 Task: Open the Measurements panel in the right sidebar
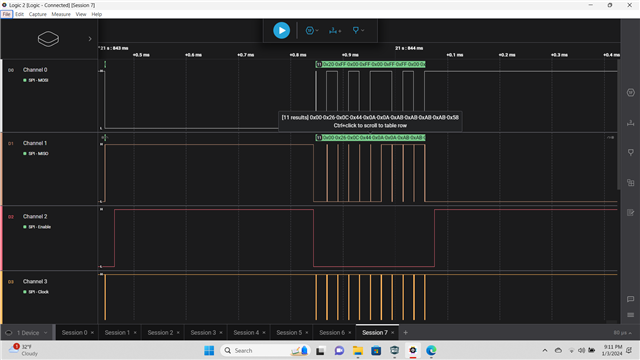coord(631,122)
